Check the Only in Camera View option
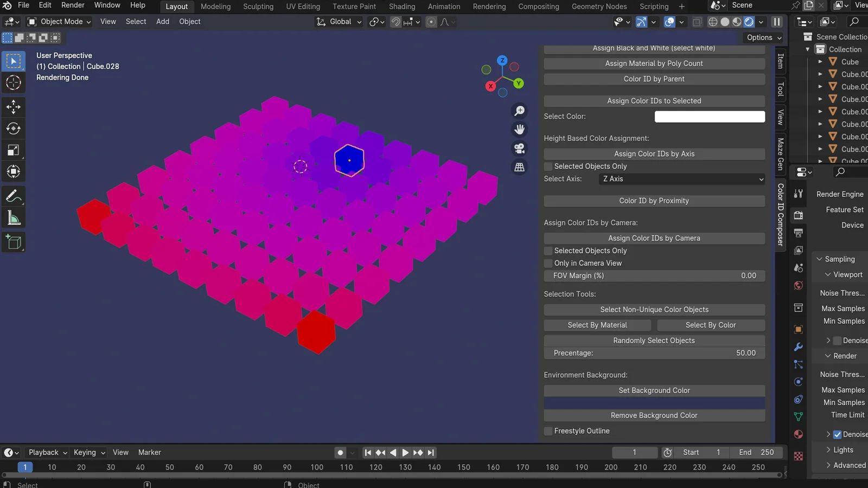 (x=548, y=263)
